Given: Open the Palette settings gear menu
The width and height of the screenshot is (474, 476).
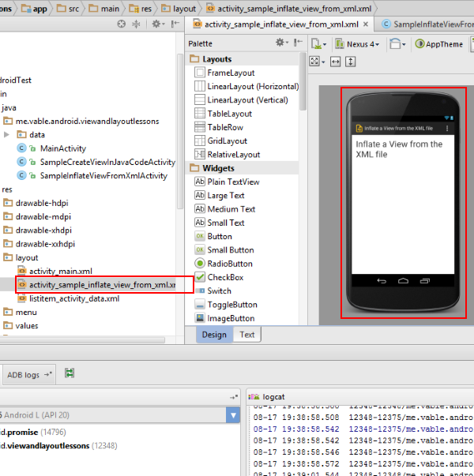Looking at the screenshot, I should pyautogui.click(x=282, y=43).
